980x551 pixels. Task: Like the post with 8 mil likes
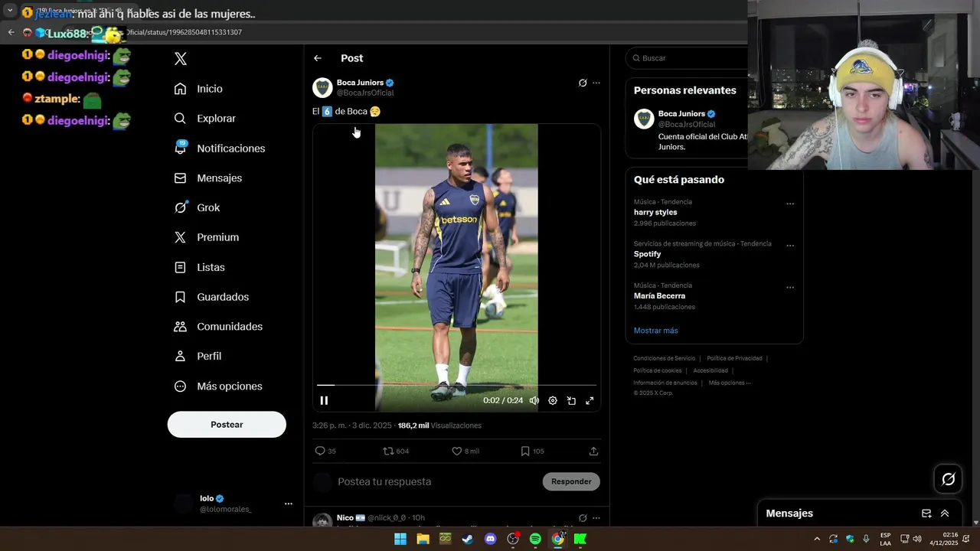(465, 452)
